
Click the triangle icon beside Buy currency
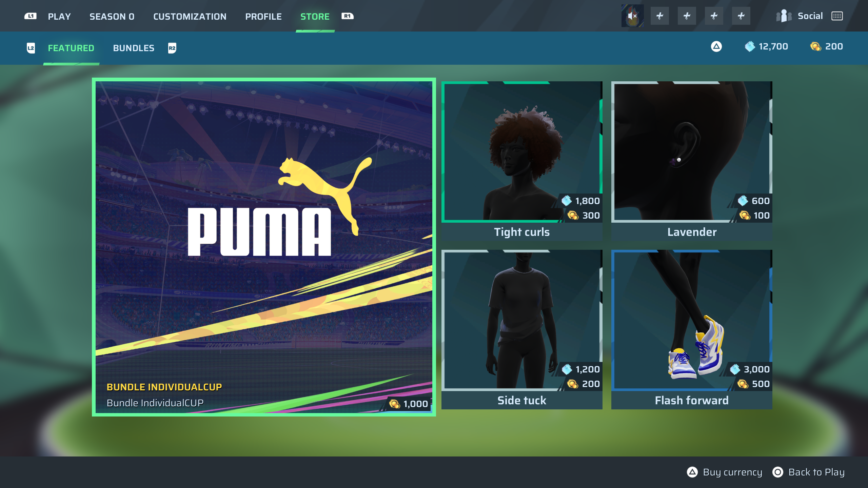click(692, 472)
